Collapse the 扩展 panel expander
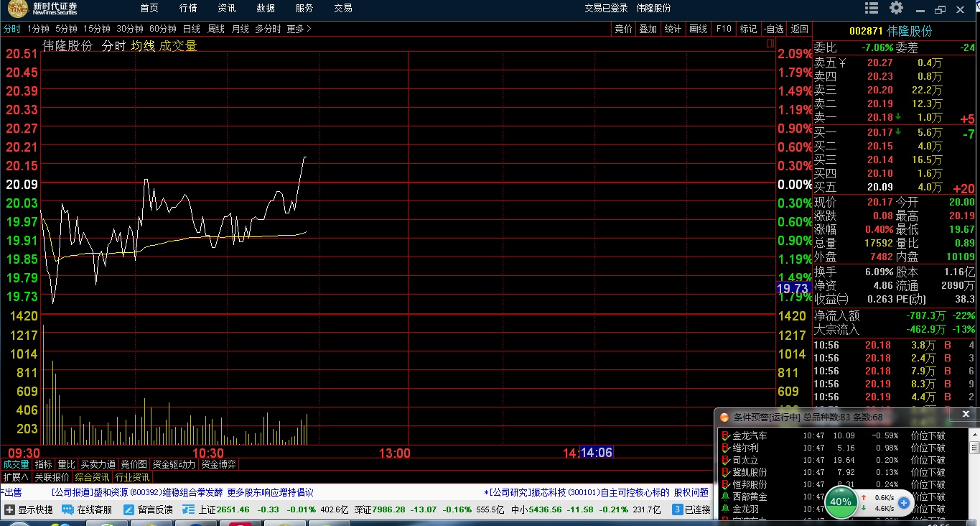This screenshot has width=980, height=526. click(x=15, y=477)
